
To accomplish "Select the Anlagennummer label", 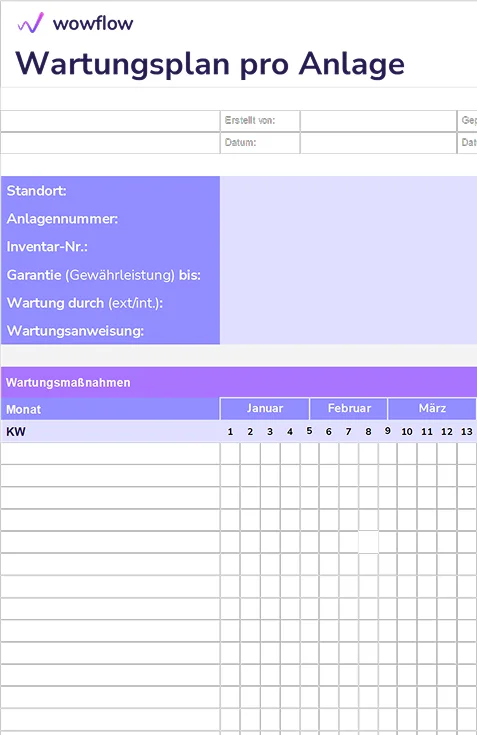I will click(62, 219).
